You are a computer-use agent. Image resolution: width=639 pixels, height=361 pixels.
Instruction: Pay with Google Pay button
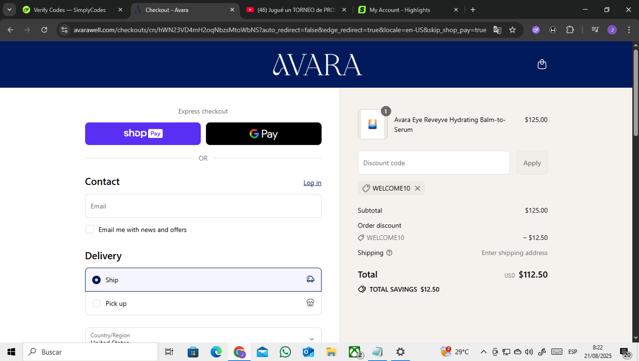(x=264, y=134)
